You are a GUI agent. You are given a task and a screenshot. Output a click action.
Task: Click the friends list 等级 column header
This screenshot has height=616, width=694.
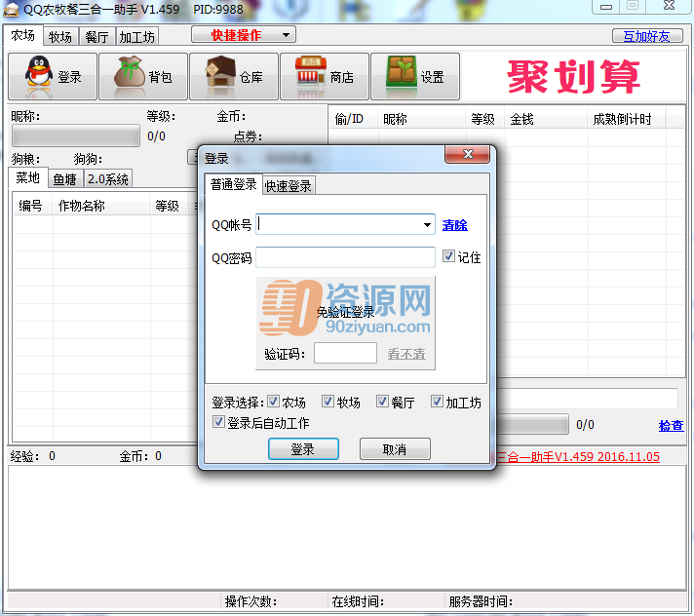(485, 119)
